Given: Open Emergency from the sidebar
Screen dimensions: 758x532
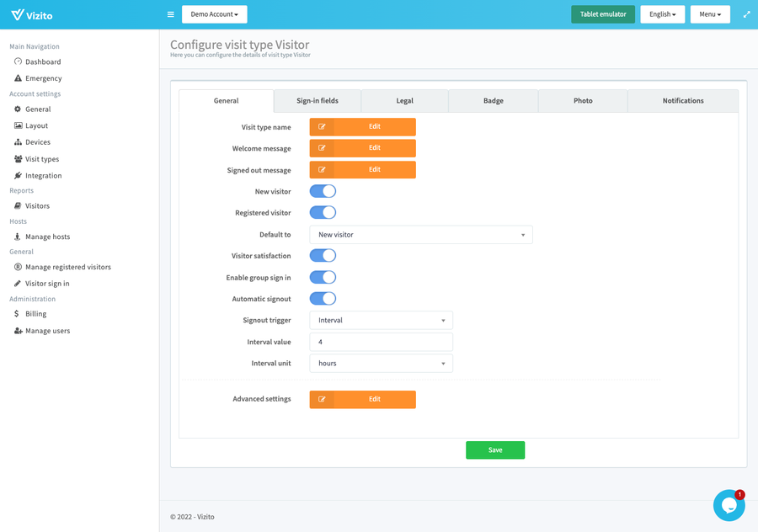Looking at the screenshot, I should point(43,78).
